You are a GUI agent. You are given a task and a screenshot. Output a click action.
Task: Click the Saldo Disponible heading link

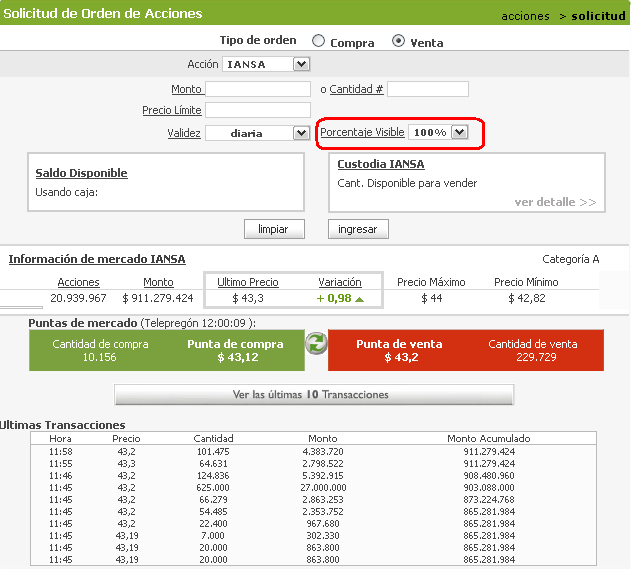(81, 173)
